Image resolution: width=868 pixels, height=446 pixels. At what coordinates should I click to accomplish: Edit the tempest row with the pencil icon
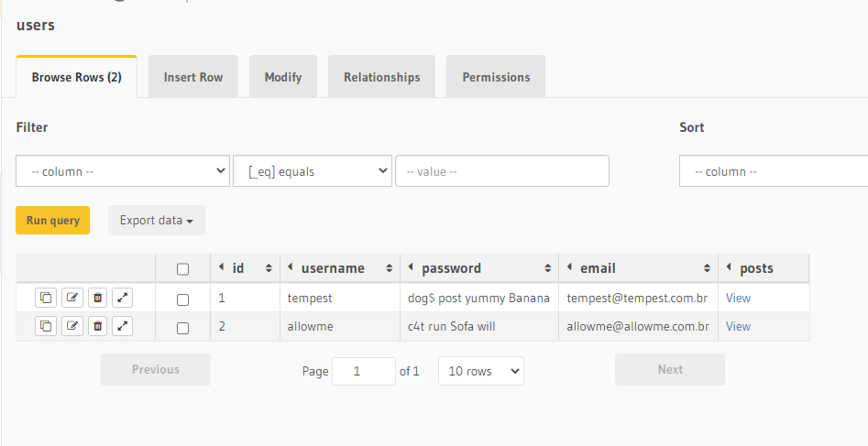click(72, 298)
